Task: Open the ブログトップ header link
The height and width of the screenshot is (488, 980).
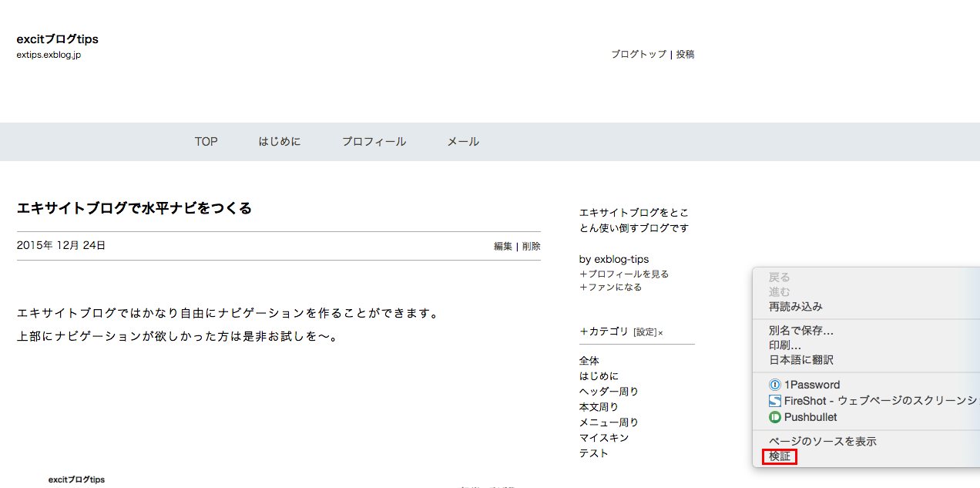Action: (x=639, y=55)
